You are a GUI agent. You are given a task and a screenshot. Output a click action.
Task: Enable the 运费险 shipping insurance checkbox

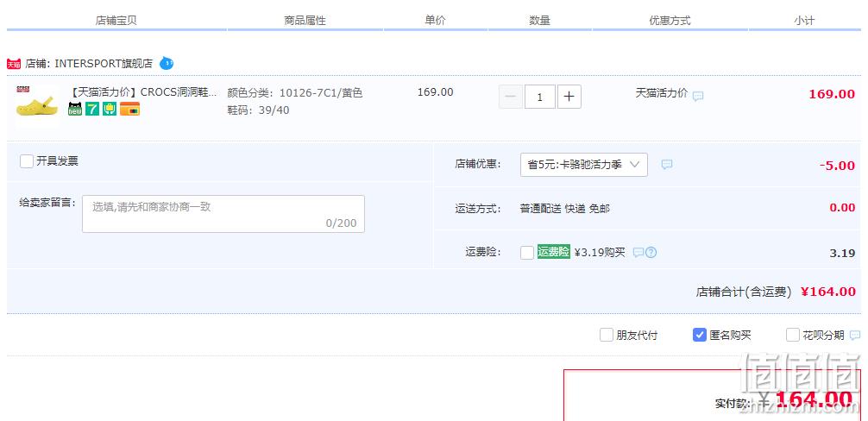coord(527,253)
